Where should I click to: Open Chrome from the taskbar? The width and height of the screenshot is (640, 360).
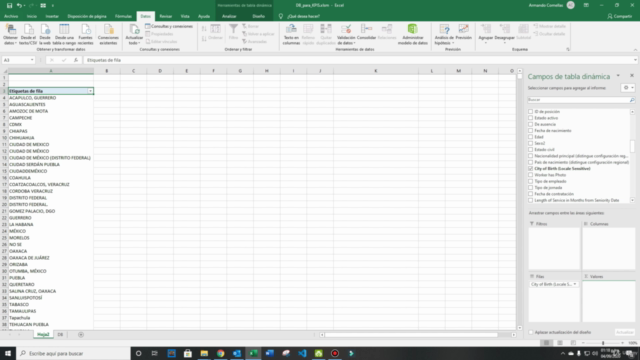tap(220, 353)
